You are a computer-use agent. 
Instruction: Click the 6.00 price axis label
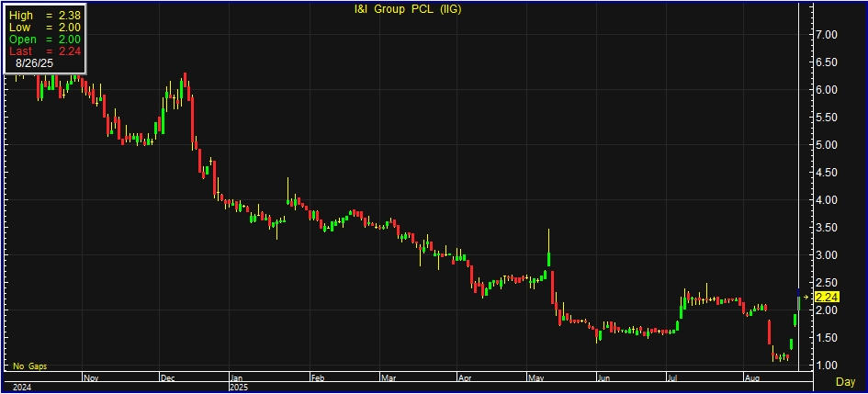pyautogui.click(x=829, y=90)
